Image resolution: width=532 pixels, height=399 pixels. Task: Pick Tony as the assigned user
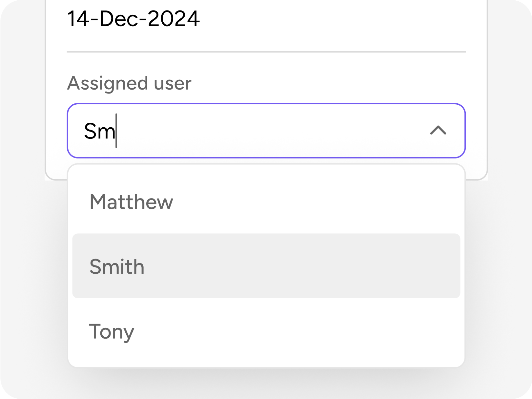pyautogui.click(x=112, y=331)
